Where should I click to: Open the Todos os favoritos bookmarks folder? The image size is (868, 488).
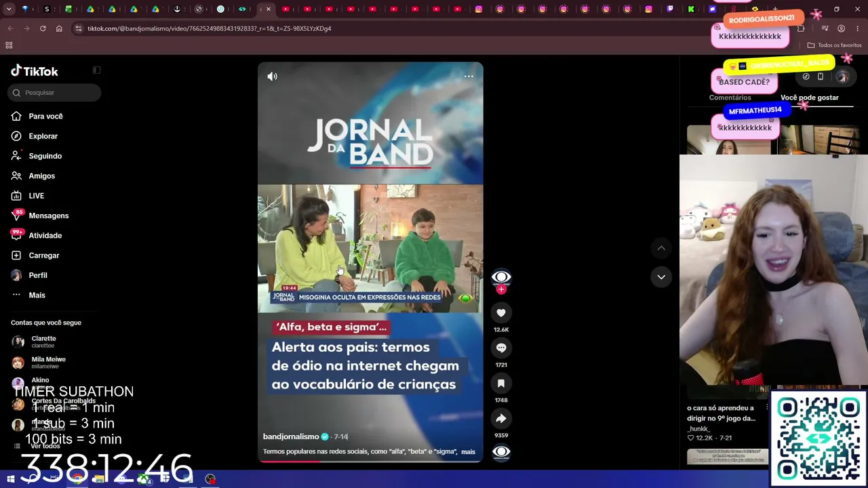(x=834, y=45)
